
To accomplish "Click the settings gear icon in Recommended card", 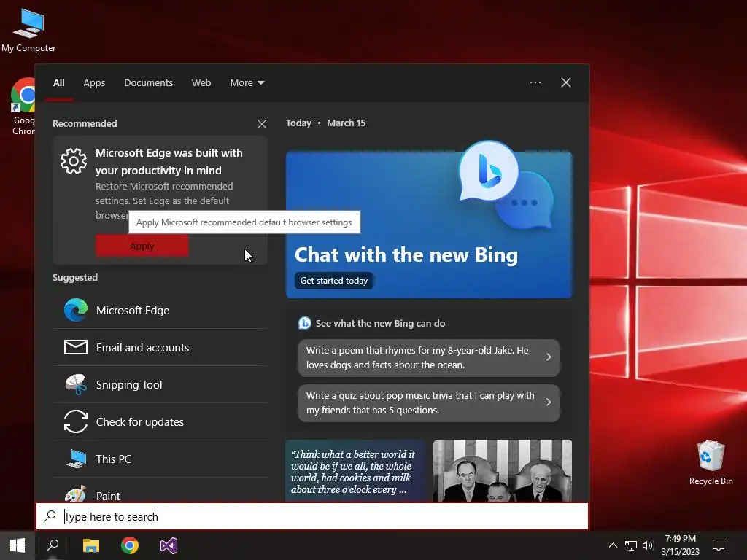I will click(x=74, y=161).
